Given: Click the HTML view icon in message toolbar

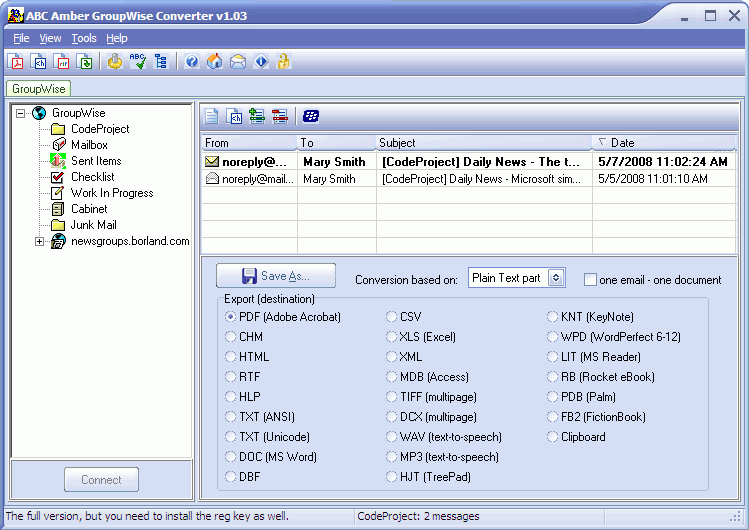Looking at the screenshot, I should (x=234, y=116).
